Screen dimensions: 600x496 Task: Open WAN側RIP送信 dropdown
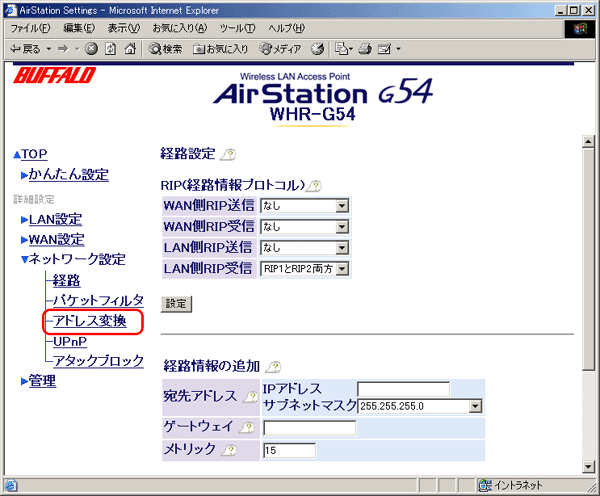click(304, 206)
